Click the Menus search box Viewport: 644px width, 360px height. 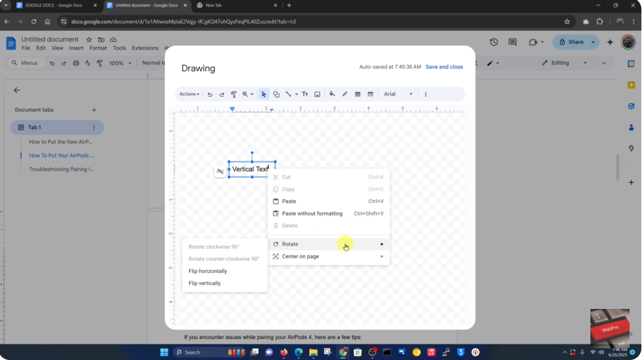click(25, 63)
